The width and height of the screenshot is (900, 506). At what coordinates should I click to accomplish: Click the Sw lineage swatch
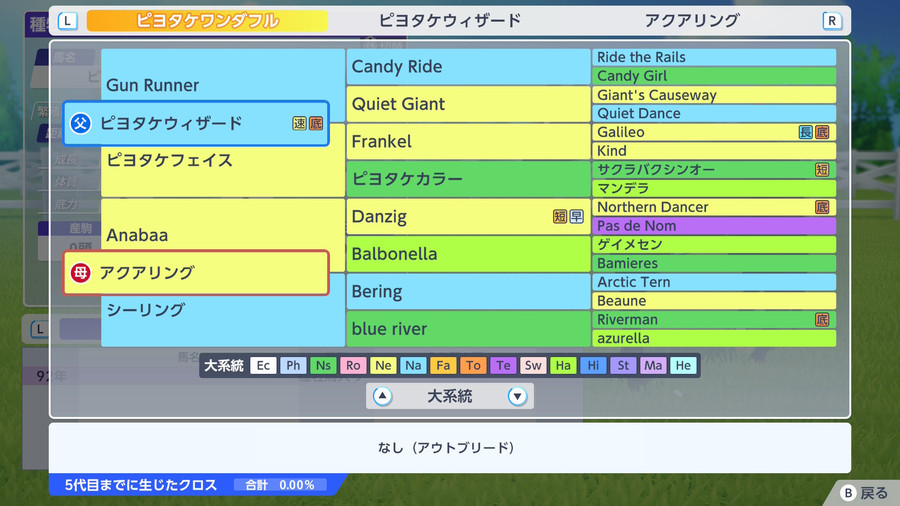coord(533,365)
